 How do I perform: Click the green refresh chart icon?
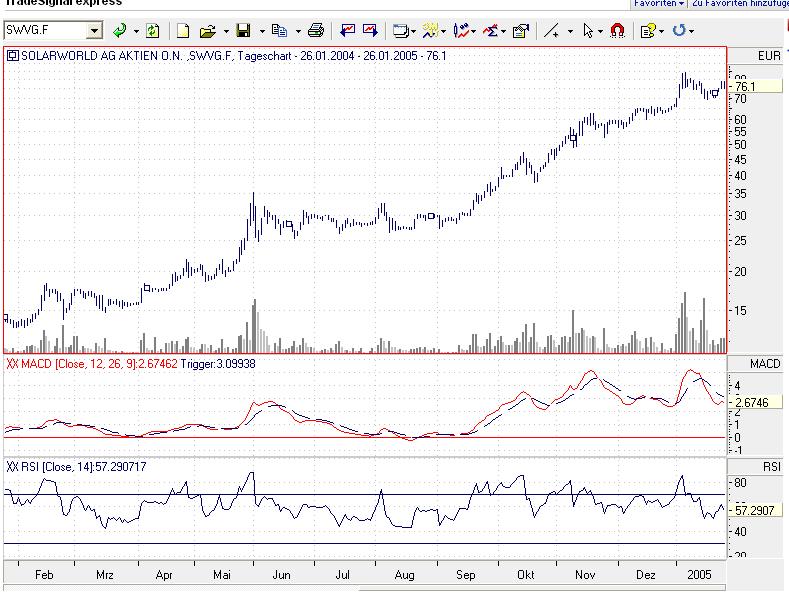[152, 31]
